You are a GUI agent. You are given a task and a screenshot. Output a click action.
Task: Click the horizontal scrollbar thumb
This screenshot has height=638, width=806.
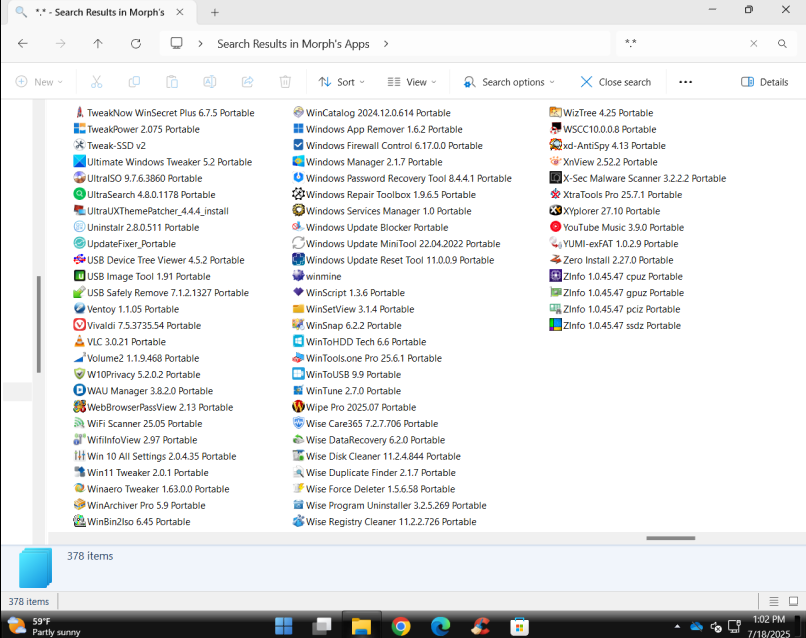click(670, 538)
